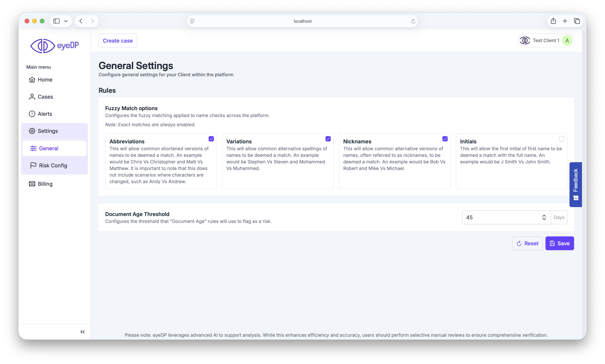Select the Settings gear icon

click(x=32, y=131)
